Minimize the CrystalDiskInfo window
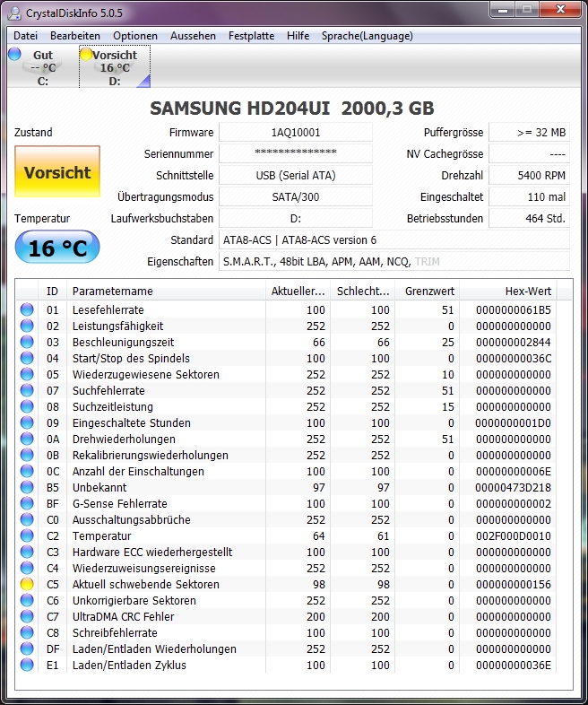 click(x=503, y=10)
